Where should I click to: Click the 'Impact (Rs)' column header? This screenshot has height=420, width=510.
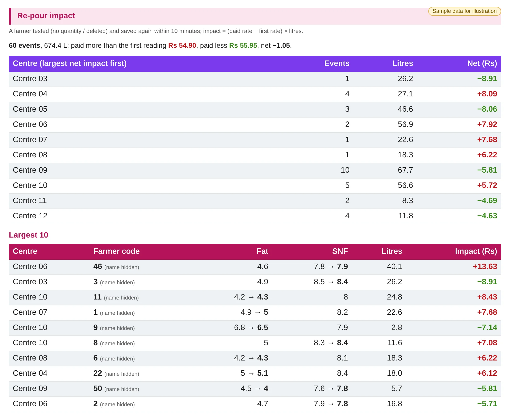point(476,251)
